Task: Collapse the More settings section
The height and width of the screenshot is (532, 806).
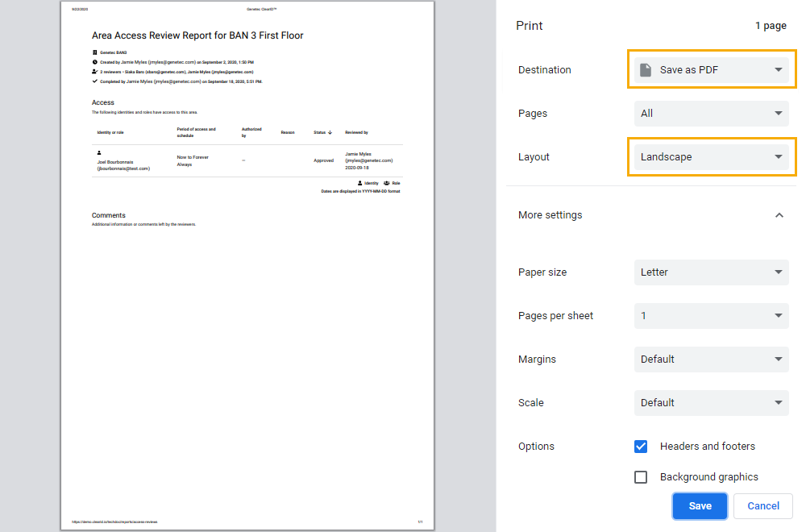Action: [x=779, y=215]
